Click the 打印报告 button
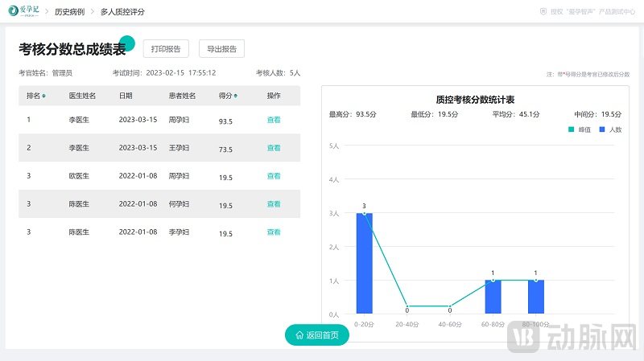The image size is (644, 361). [166, 49]
